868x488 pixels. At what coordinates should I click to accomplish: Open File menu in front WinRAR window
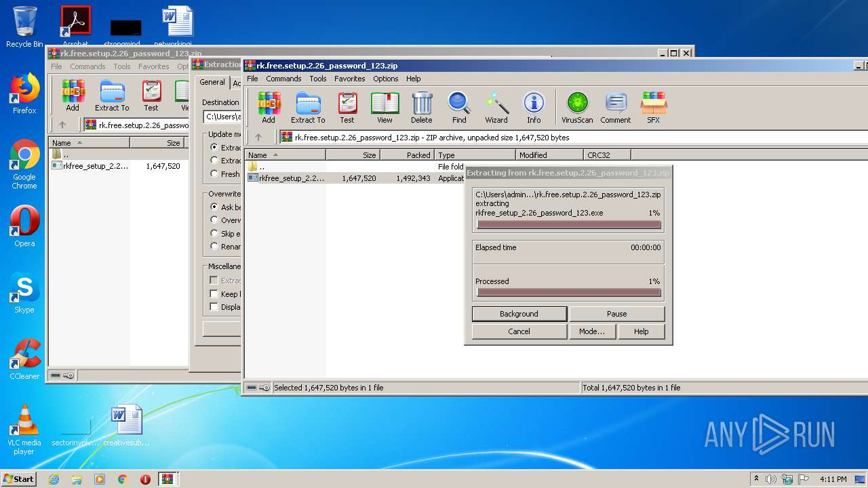252,79
